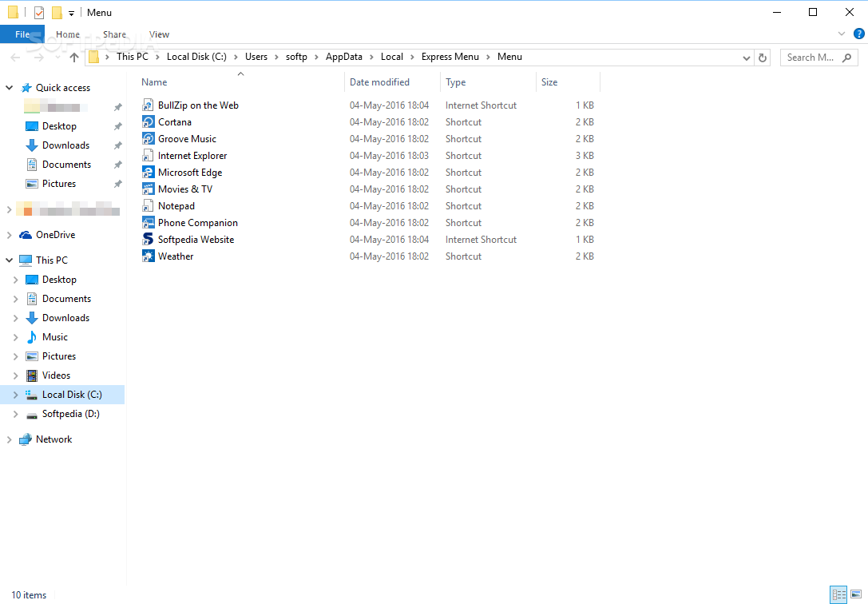Select Desktop under This PC
Viewport: 868px width, 604px height.
click(x=59, y=280)
